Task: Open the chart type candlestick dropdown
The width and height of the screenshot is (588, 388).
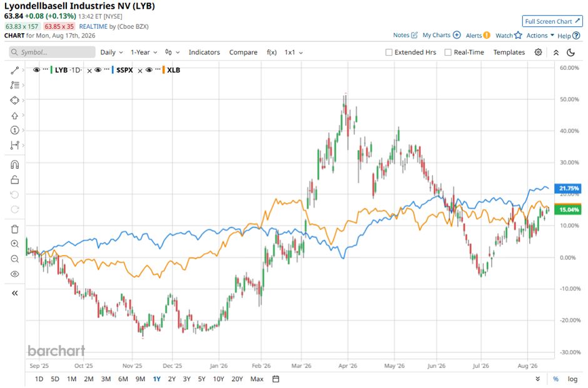Action: (173, 52)
